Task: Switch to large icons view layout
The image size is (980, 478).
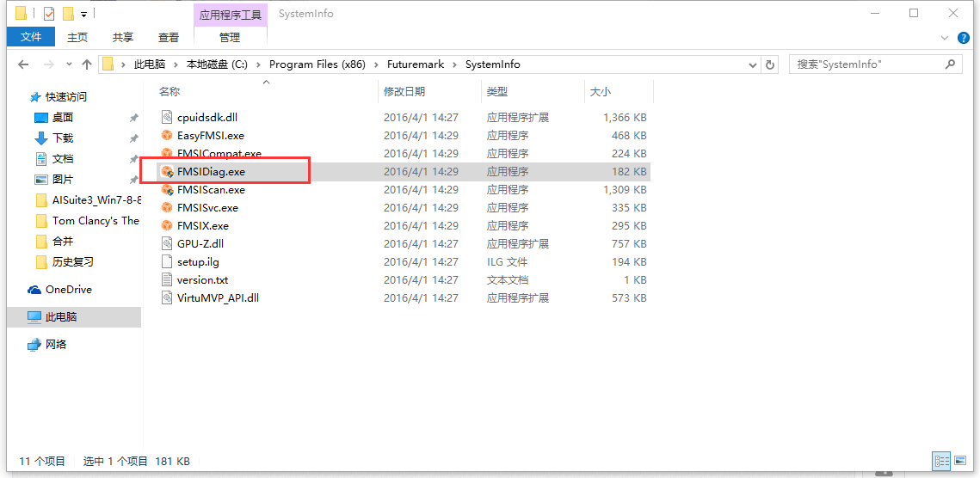Action: point(958,461)
